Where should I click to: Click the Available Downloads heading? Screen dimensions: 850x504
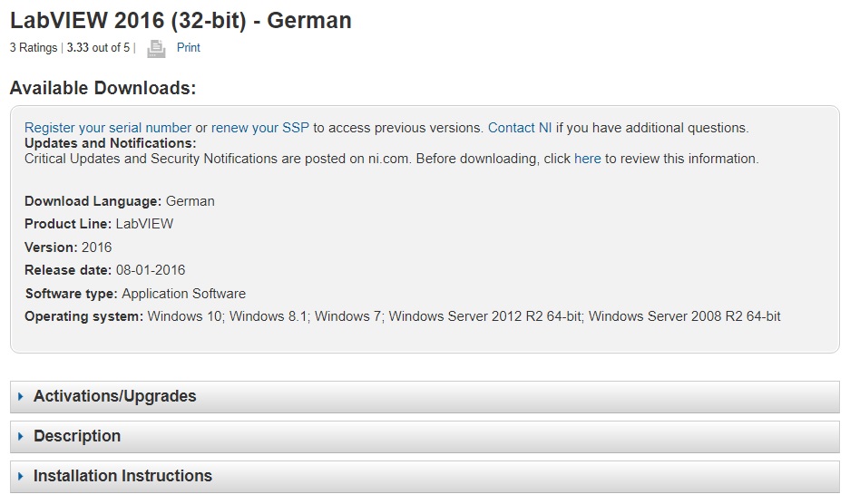(x=103, y=88)
